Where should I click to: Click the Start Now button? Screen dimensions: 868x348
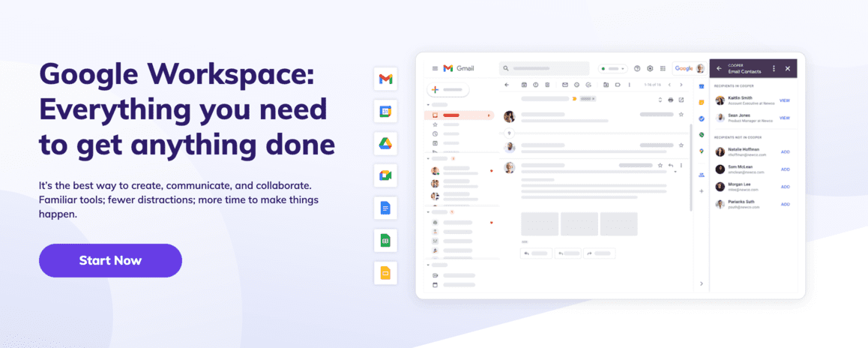coord(110,260)
